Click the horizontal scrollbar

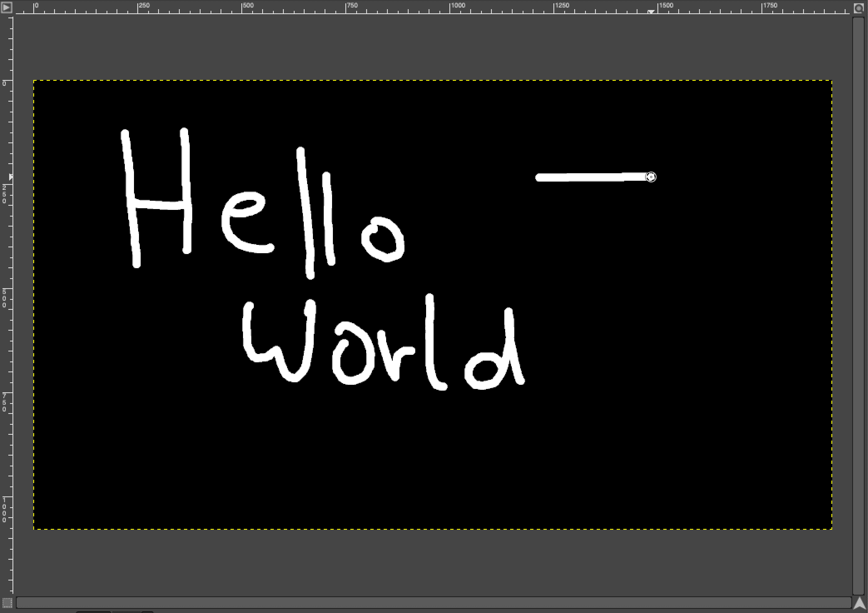tap(433, 603)
